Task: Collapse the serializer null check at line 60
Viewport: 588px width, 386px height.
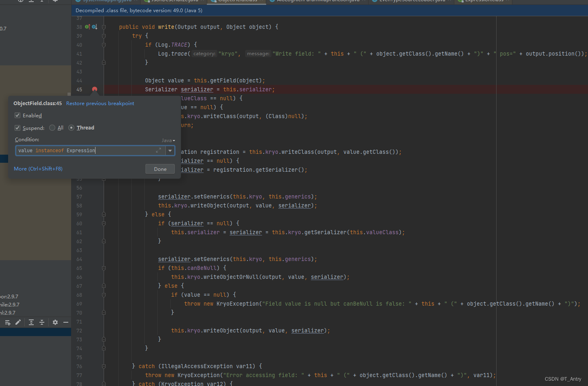Action: pyautogui.click(x=104, y=223)
